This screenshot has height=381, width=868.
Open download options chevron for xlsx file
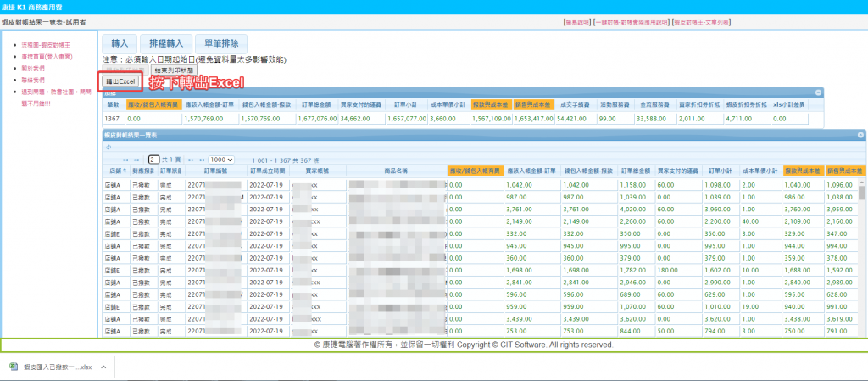pyautogui.click(x=103, y=367)
